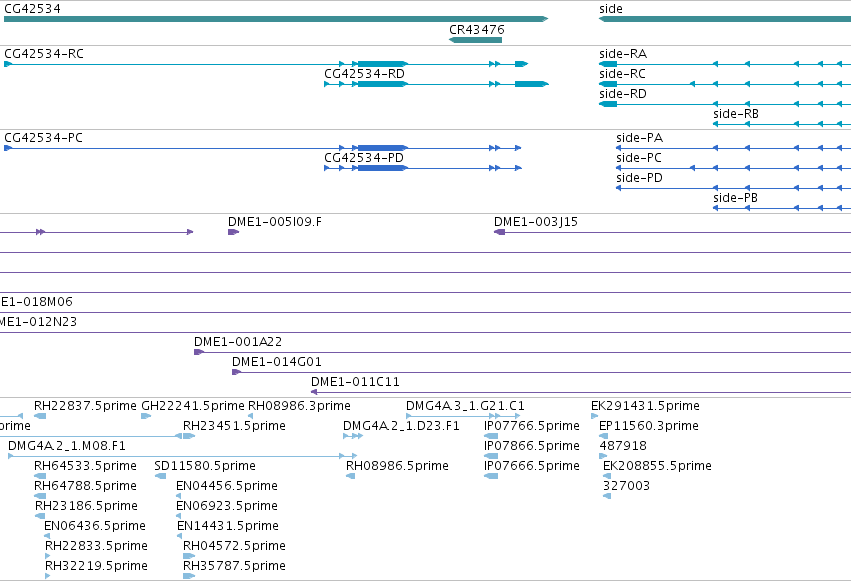Click the ME1-012N23 clone label
Screen dimensions: 851x581
tap(39, 322)
